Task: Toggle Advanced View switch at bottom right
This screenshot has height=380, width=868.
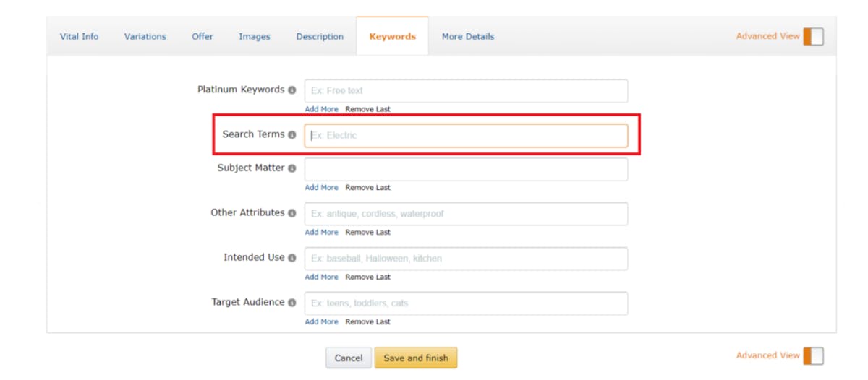Action: (813, 355)
